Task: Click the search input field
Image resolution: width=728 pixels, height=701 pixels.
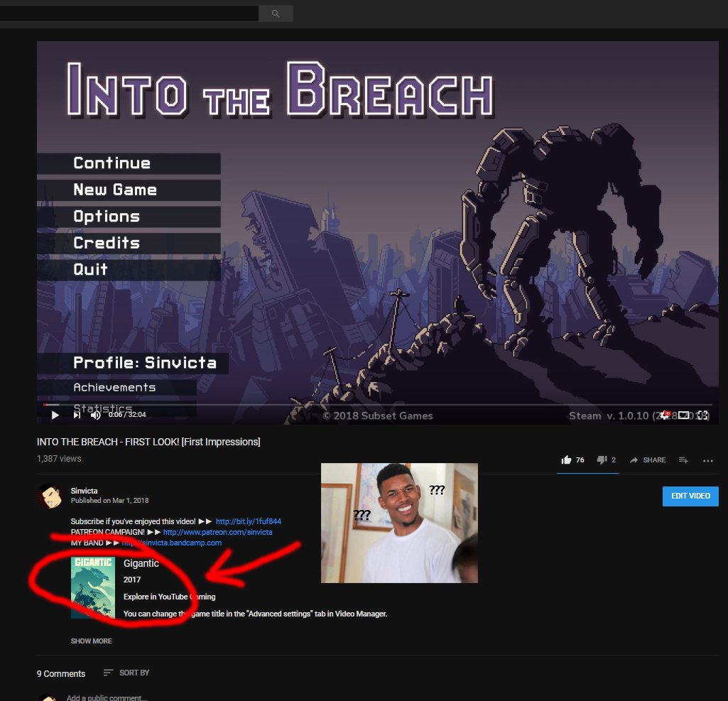Action: 129,13
